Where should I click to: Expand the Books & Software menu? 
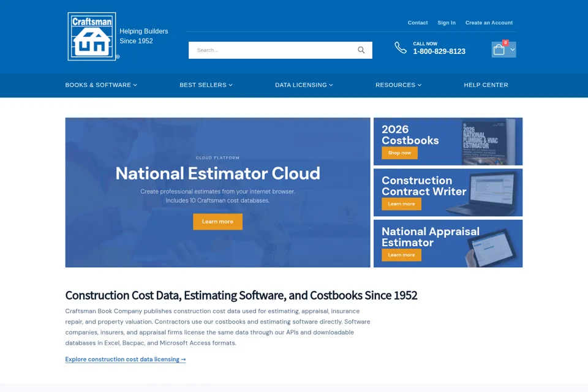click(x=101, y=85)
